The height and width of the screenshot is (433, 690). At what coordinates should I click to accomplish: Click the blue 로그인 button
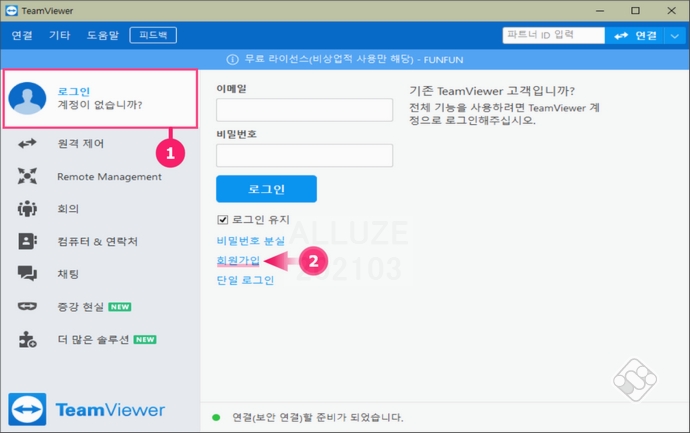[x=266, y=189]
